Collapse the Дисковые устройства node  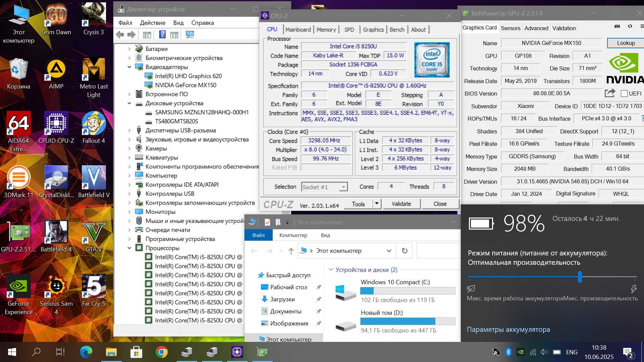tap(129, 103)
